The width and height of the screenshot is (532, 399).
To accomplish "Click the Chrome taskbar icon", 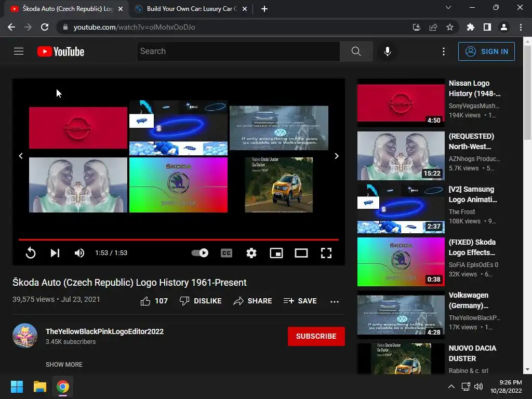I will click(x=63, y=387).
